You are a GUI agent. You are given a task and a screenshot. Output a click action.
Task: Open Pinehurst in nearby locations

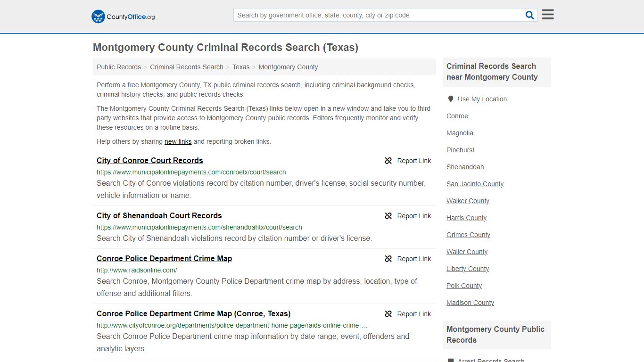(461, 150)
